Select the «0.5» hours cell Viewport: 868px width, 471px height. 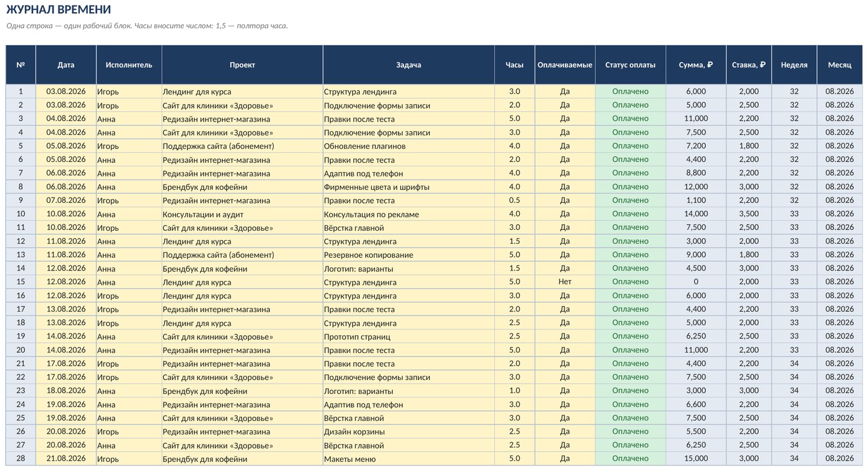(x=514, y=200)
